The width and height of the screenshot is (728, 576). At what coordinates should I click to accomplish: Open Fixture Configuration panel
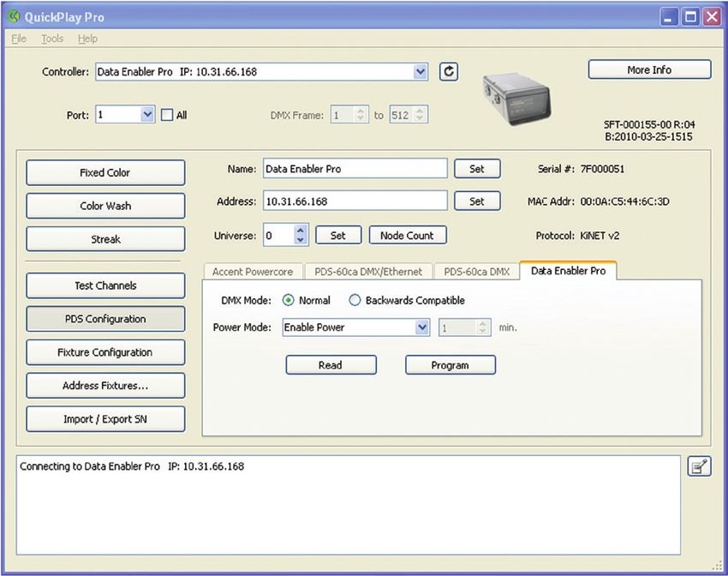click(x=105, y=352)
